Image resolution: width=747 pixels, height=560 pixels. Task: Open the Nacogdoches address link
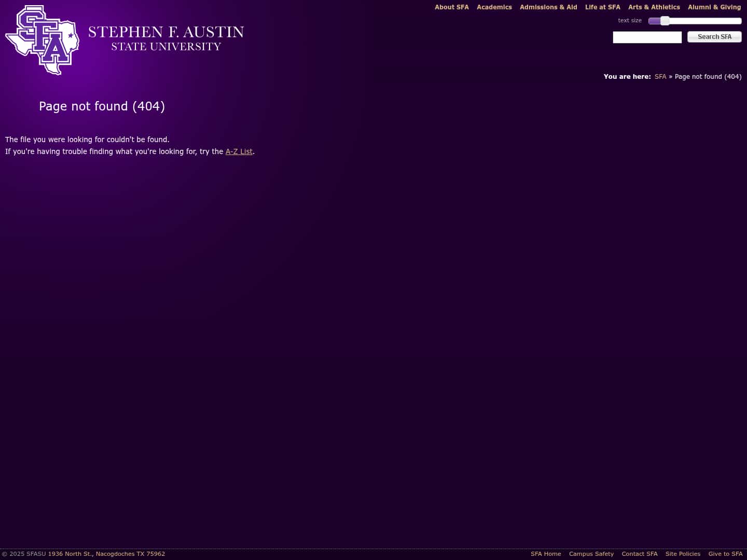pos(106,554)
